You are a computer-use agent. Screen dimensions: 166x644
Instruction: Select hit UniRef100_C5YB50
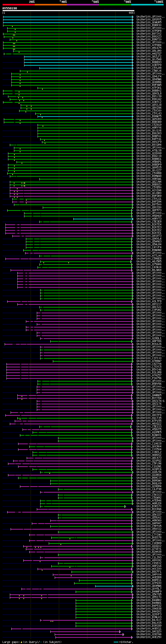click(149, 187)
